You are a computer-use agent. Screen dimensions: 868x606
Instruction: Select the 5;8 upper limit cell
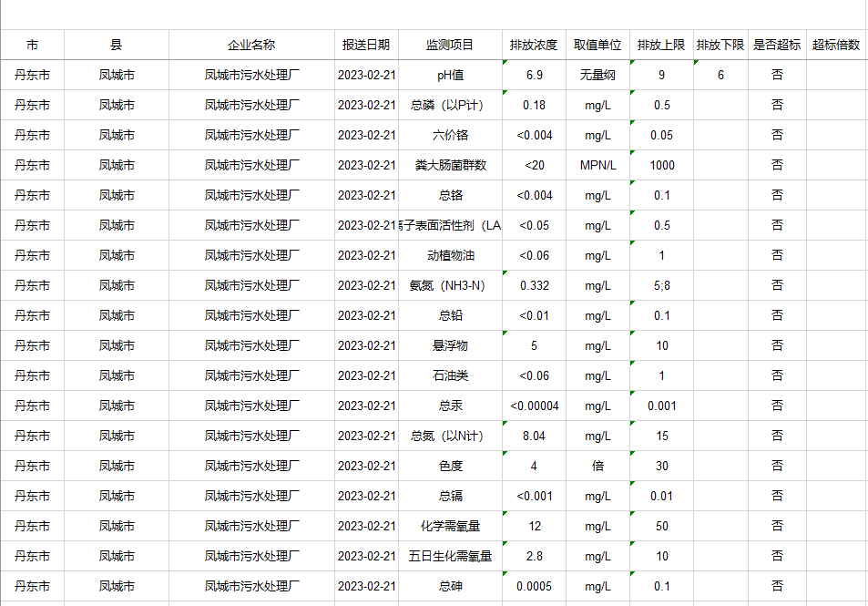[661, 285]
